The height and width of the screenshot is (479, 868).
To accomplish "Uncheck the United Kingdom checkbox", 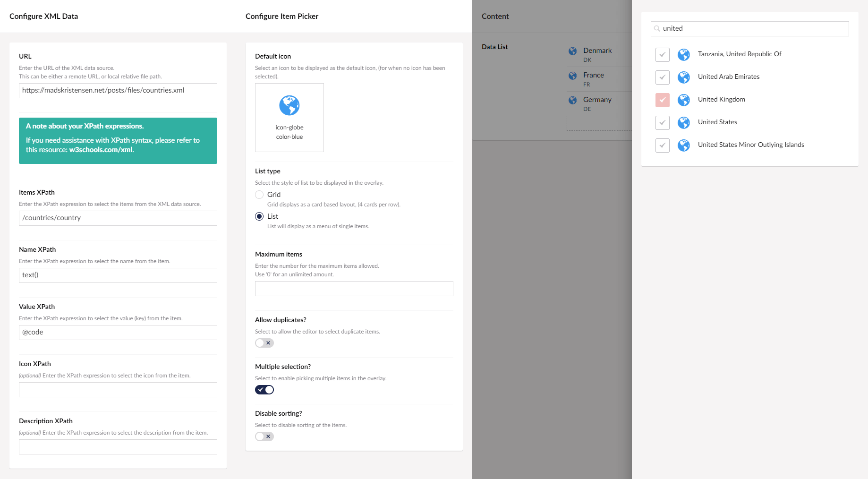I will click(x=663, y=100).
